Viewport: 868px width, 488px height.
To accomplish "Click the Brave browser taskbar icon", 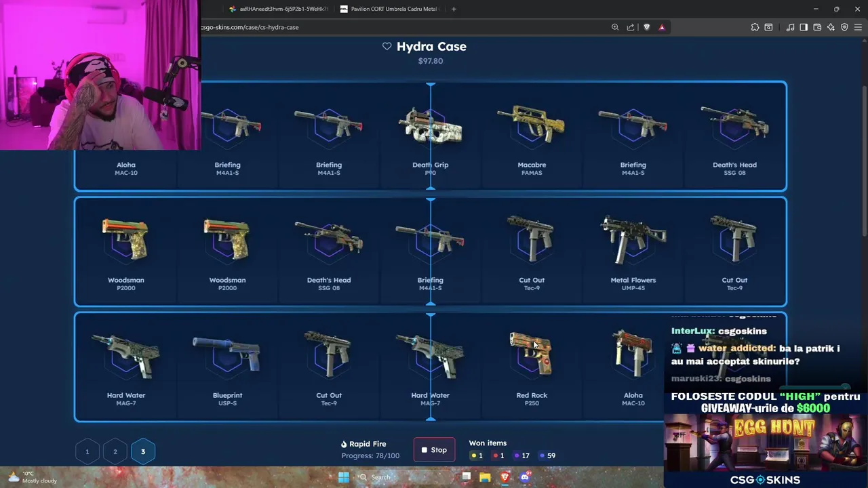I will (x=505, y=477).
